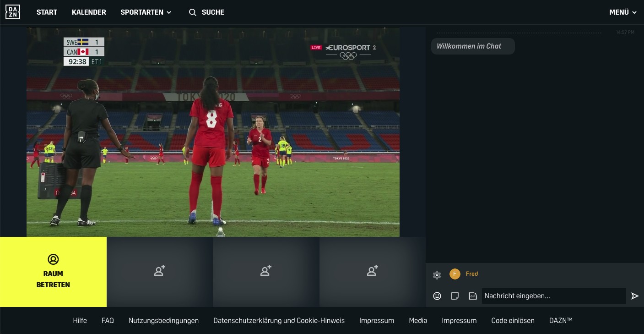
Task: Invite a friend to the rightmost empty room slot
Action: pyautogui.click(x=372, y=271)
